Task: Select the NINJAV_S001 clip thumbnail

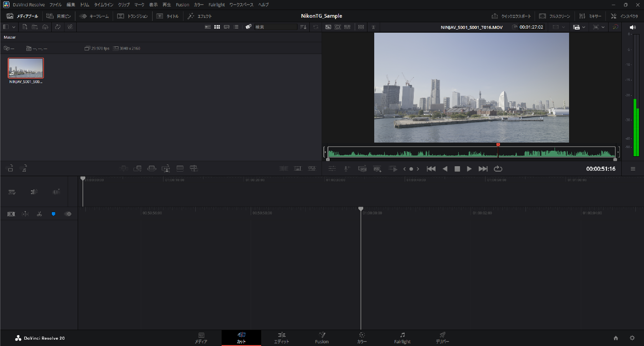Action: pos(26,68)
